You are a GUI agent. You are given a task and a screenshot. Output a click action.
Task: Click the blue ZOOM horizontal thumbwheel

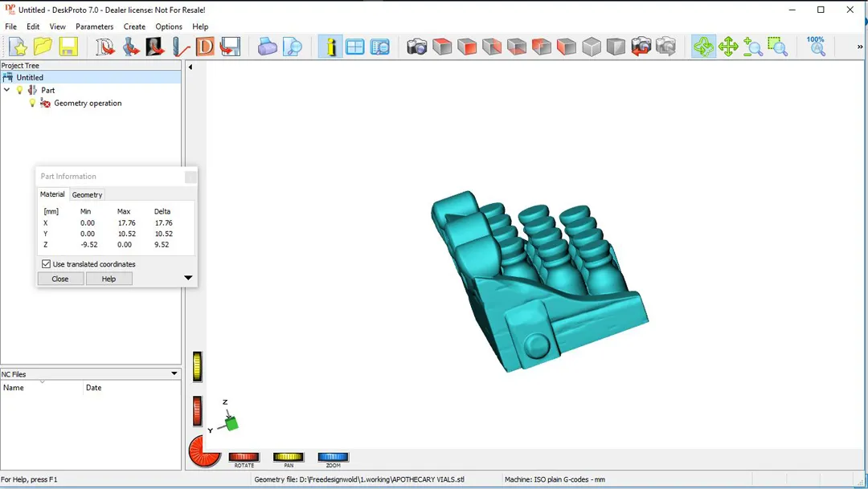tap(334, 457)
